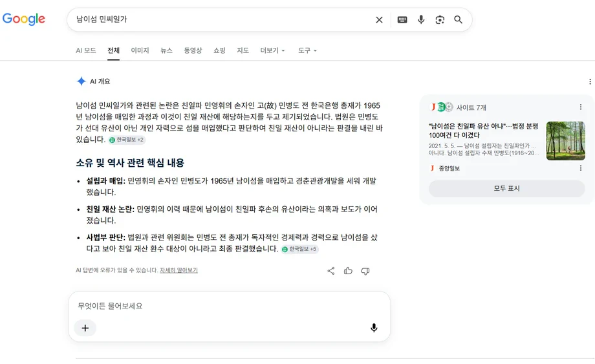Click the Google logo
595x364 pixels.
pos(23,19)
